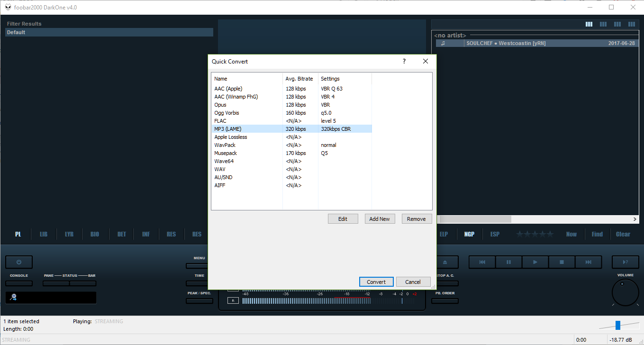644x345 pixels.
Task: Skip to the next track icon
Action: point(588,262)
